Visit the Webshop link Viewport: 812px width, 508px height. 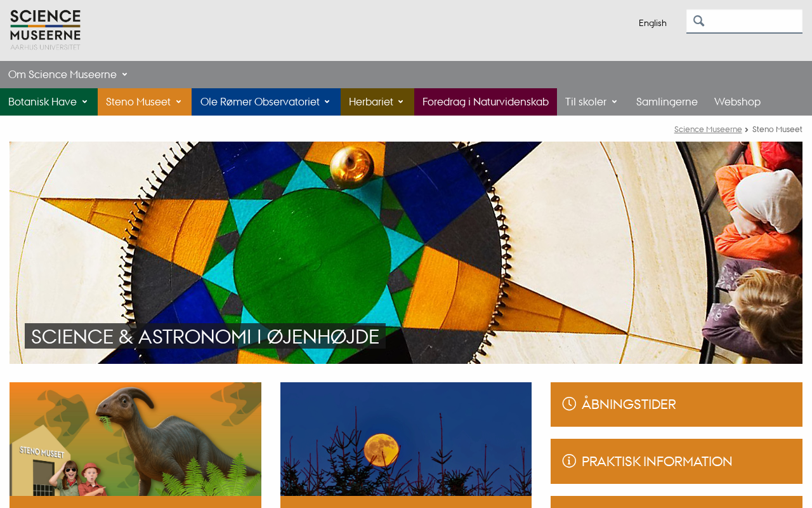737,102
